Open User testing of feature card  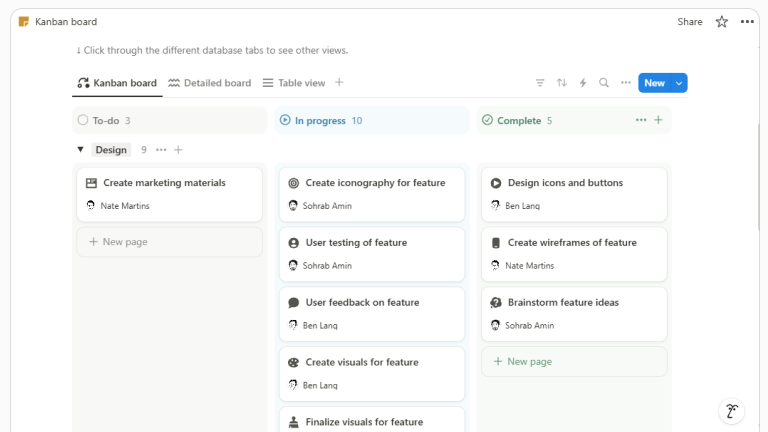click(x=372, y=254)
